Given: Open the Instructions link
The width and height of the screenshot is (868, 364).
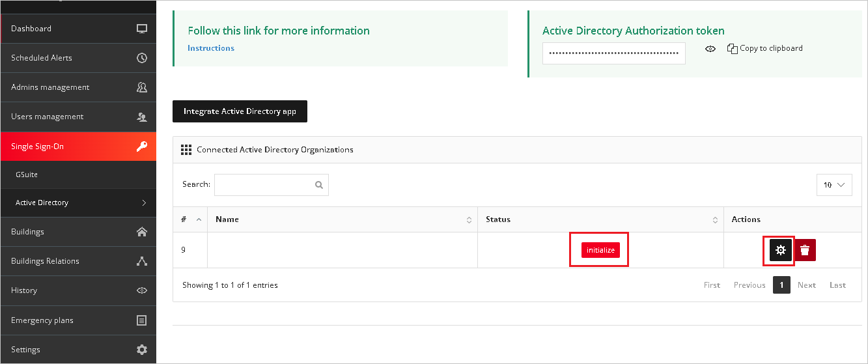Looking at the screenshot, I should 211,48.
